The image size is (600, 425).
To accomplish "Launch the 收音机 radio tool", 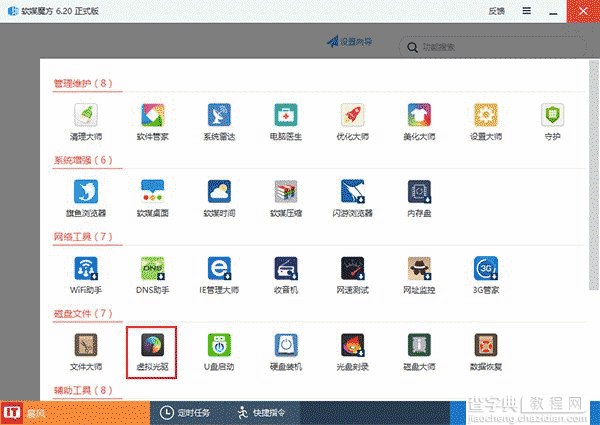I will pyautogui.click(x=286, y=275).
